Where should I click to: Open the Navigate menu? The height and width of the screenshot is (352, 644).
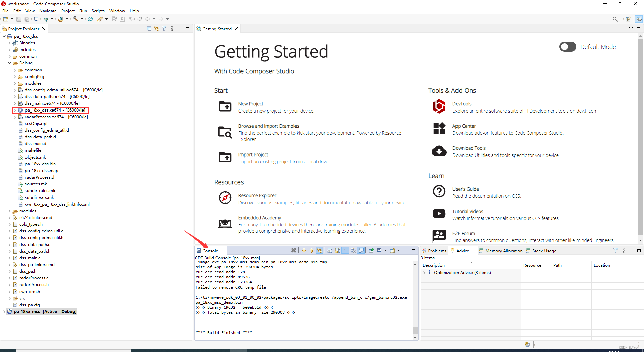[48, 11]
